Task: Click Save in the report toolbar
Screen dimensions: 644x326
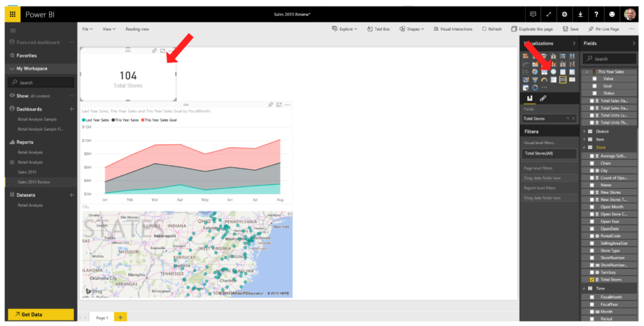Action: (571, 29)
